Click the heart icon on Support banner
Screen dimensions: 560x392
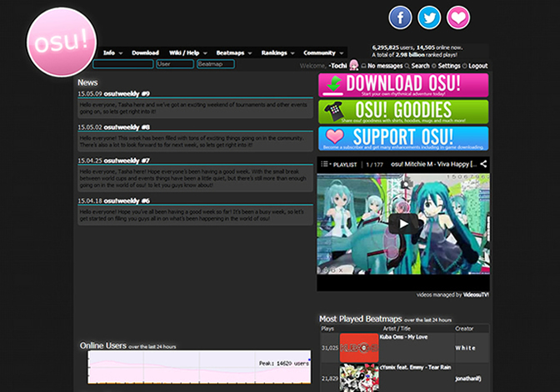pos(335,136)
